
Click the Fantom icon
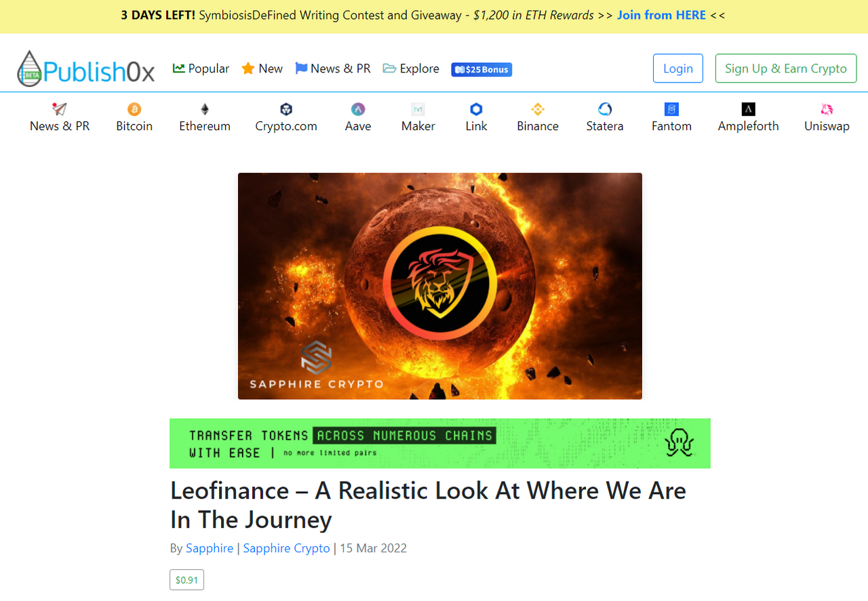coord(672,109)
